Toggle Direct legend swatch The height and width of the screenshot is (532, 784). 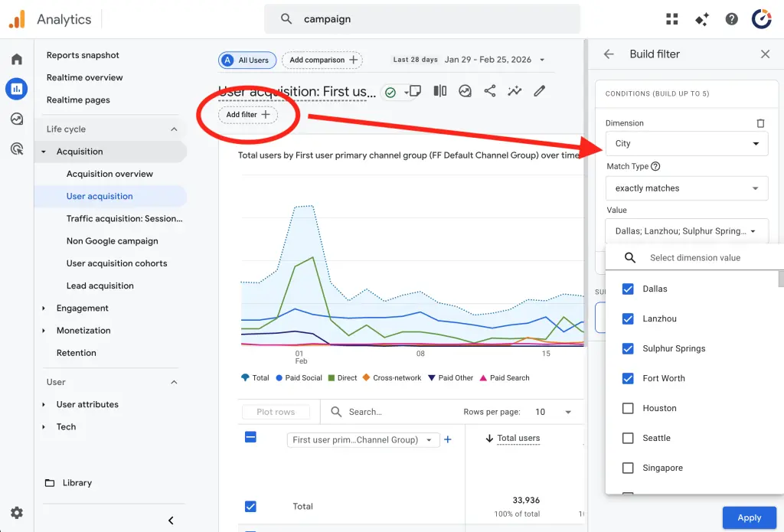point(331,378)
